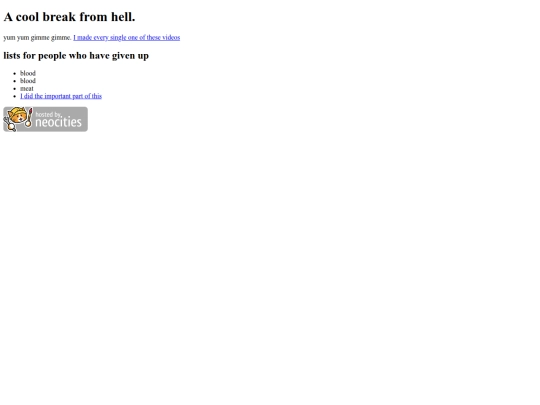
Task: Open the "I made every single one of these videos" link
Action: click(126, 38)
